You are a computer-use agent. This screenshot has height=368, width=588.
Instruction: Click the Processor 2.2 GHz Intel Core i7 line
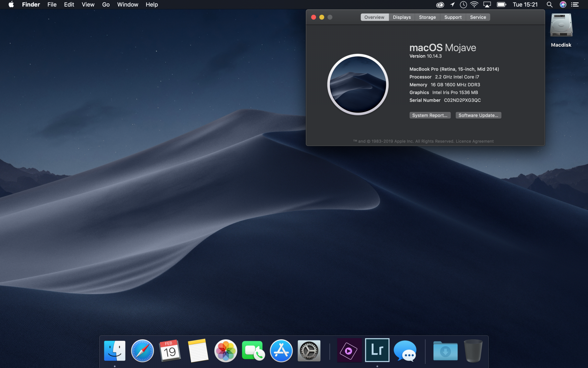pos(444,77)
